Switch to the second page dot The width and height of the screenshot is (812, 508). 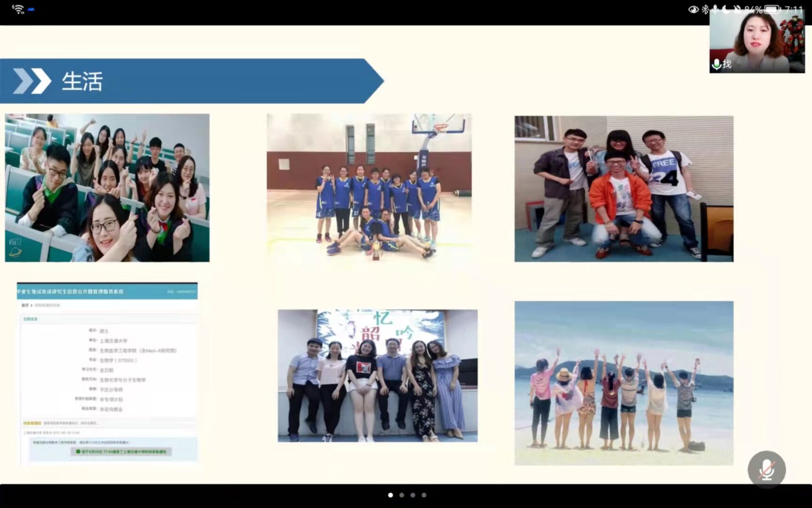click(402, 495)
